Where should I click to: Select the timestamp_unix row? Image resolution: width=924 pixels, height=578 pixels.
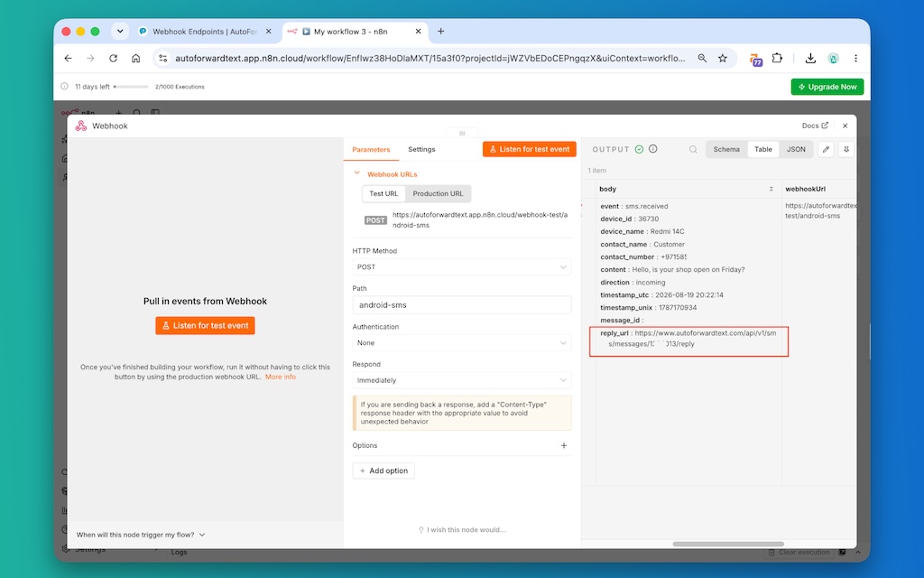[x=648, y=307]
